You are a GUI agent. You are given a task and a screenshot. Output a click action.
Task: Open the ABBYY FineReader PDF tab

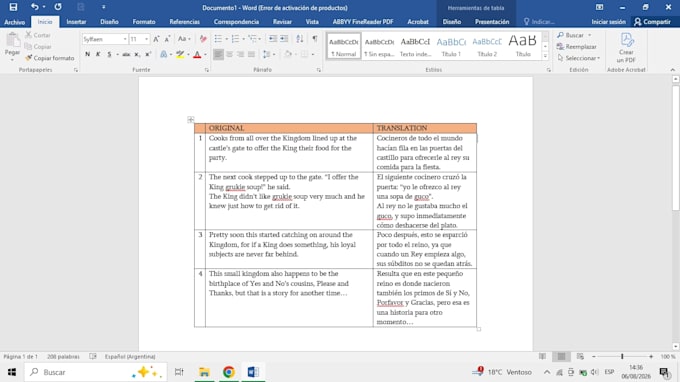363,22
